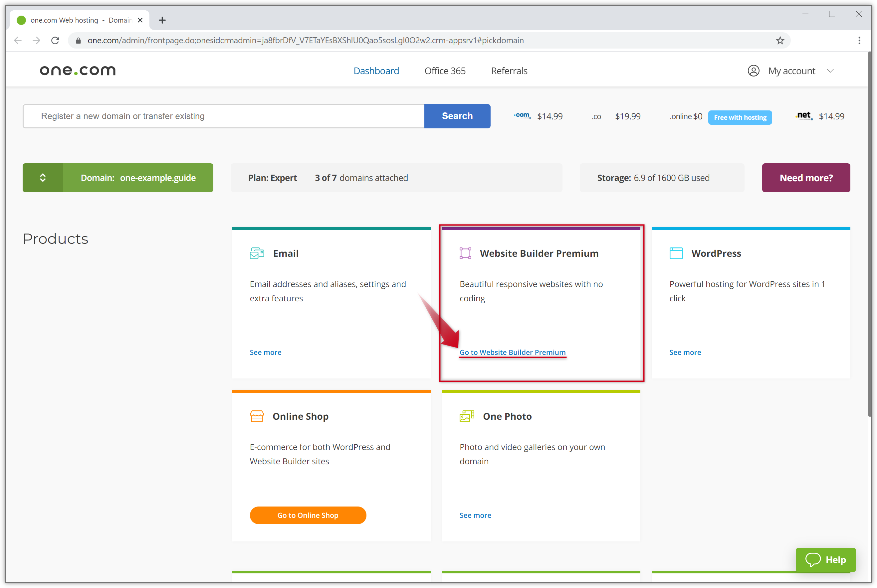This screenshot has height=588, width=877.
Task: Click the Free with hosting badge
Action: (x=740, y=117)
